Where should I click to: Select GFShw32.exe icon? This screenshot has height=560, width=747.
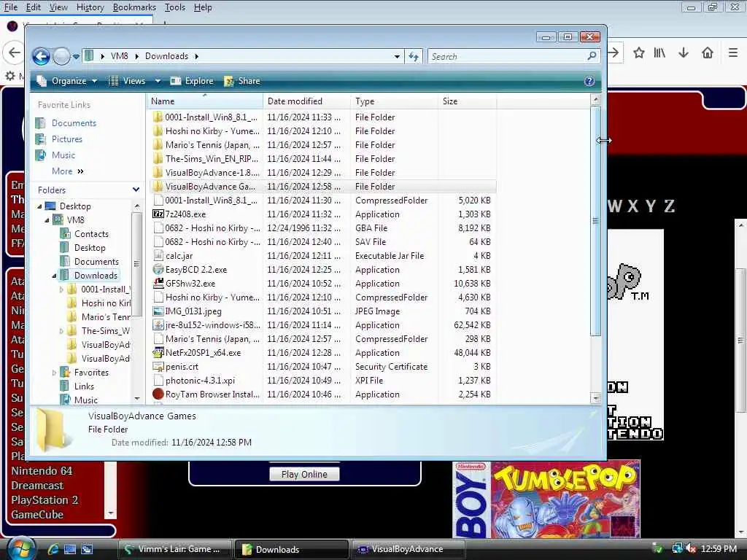point(158,284)
